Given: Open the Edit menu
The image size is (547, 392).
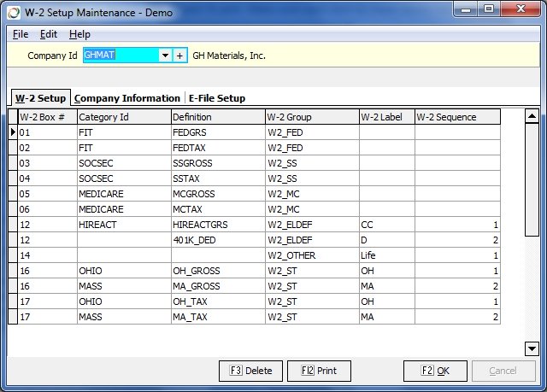Looking at the screenshot, I should pos(49,34).
